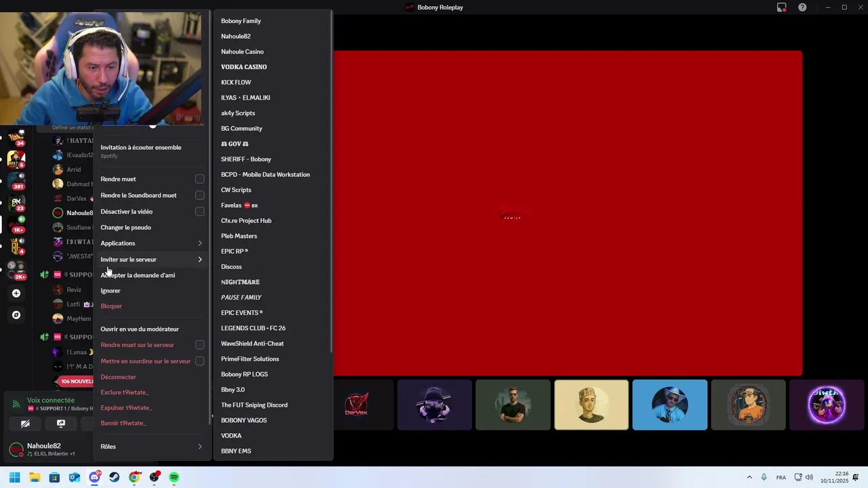Adjust the user volume slider knob

coord(153,125)
